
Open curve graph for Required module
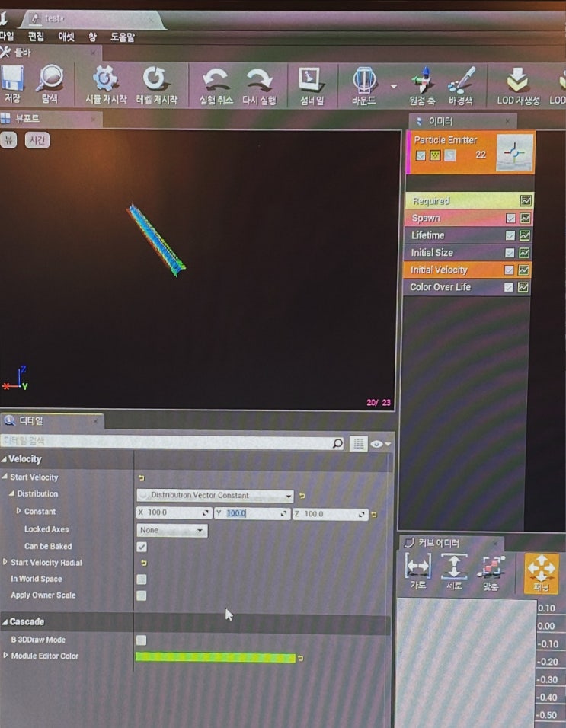[x=526, y=200]
